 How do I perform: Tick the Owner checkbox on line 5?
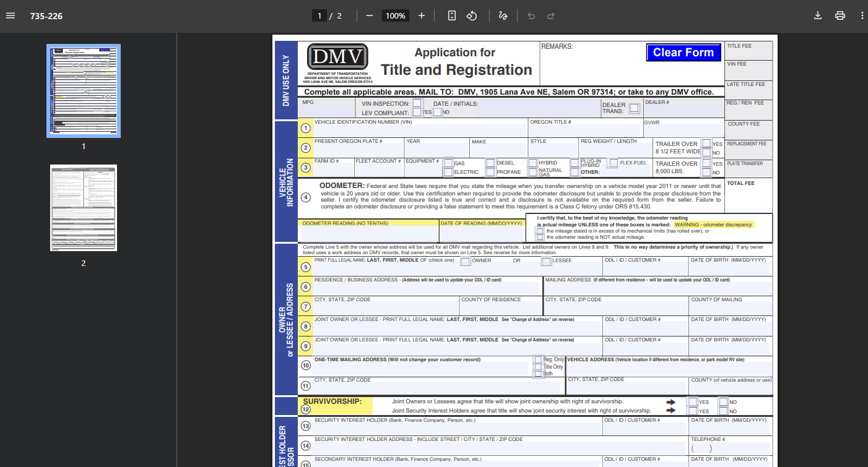[x=465, y=261]
